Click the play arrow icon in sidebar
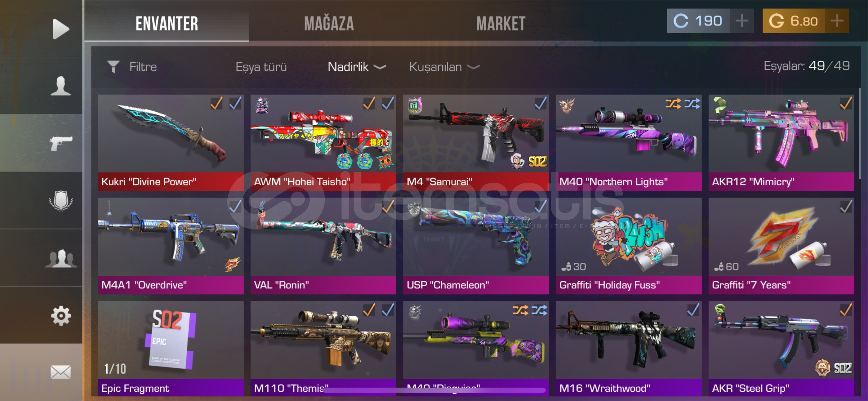The width and height of the screenshot is (868, 401). pyautogui.click(x=61, y=29)
